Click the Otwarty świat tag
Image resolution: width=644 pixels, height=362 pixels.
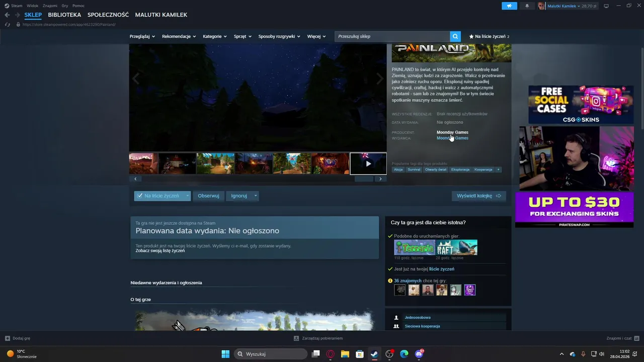[x=436, y=169]
